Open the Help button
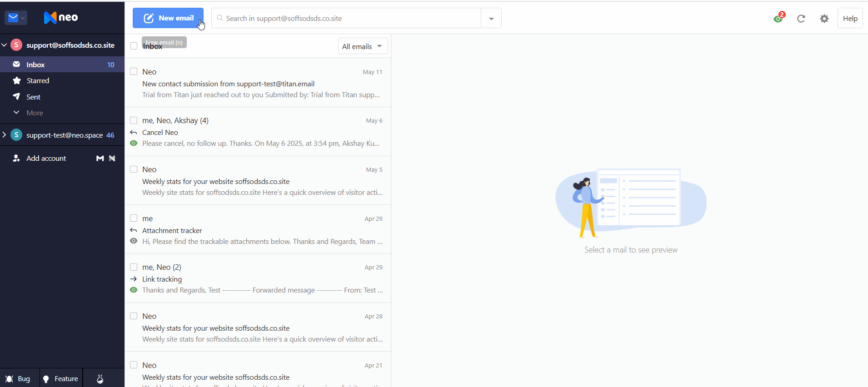868x387 pixels. click(x=850, y=19)
